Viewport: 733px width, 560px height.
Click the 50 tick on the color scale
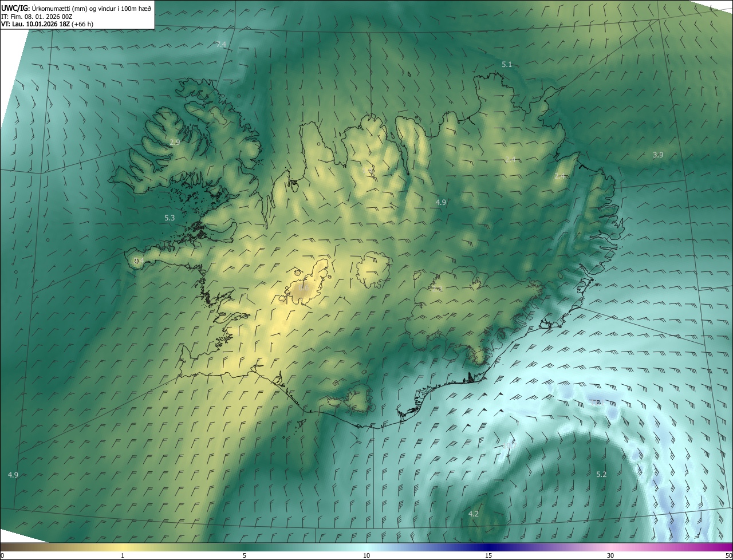728,555
